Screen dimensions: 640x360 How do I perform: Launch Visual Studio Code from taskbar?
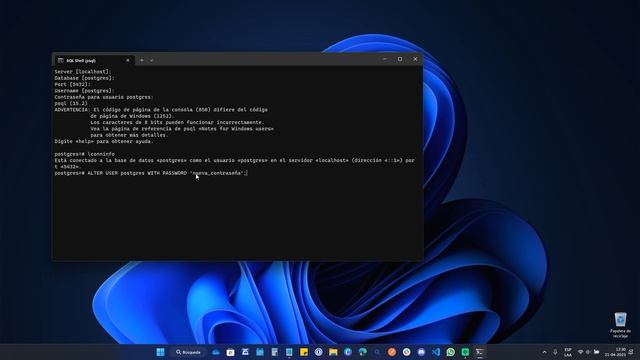436,352
